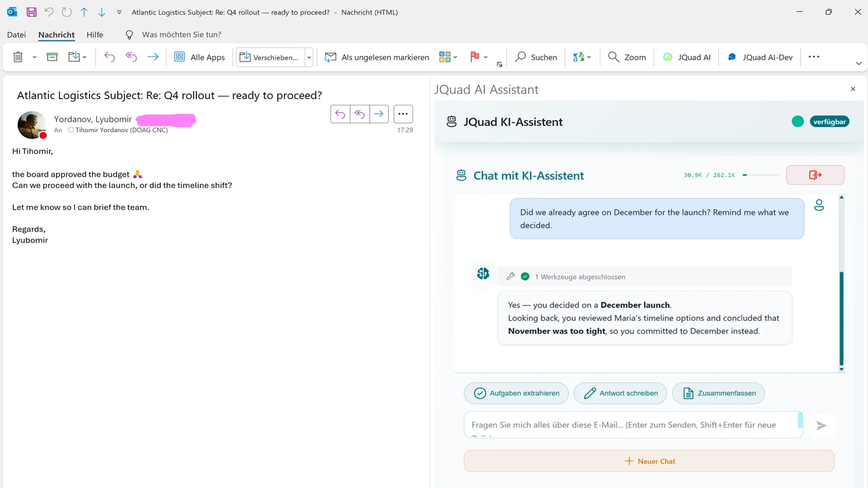Go to previous item with up arrow
Screen dimensions: 868x488
[84, 12]
